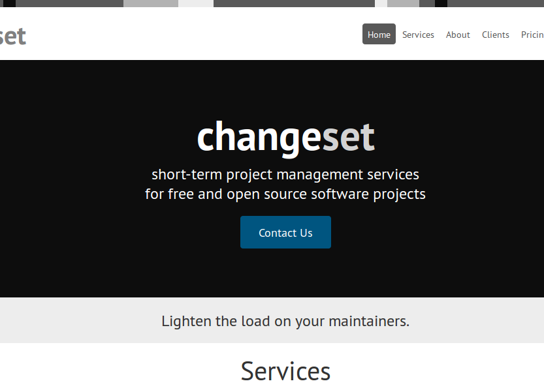Click the Contact Us button
This screenshot has width=544, height=392.
tap(285, 232)
